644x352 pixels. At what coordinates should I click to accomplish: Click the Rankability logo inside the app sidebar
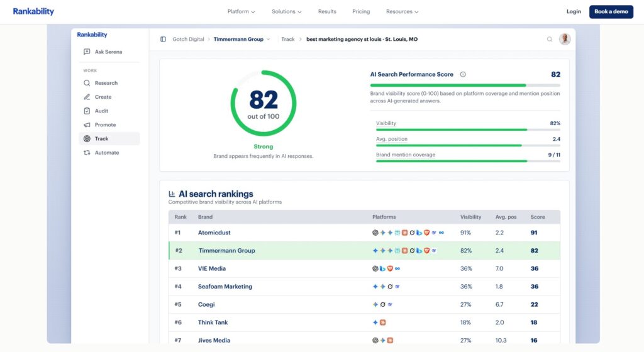(92, 35)
